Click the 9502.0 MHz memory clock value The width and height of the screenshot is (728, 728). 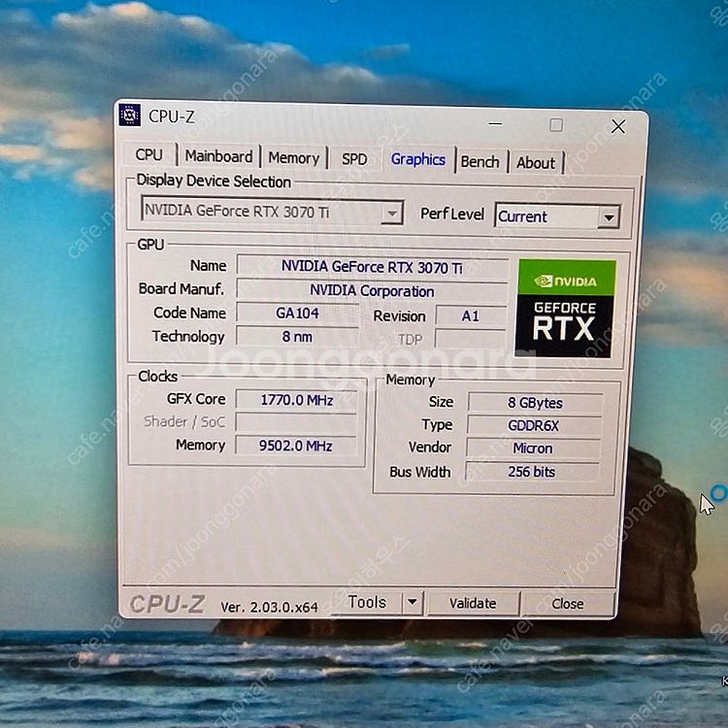click(x=296, y=446)
